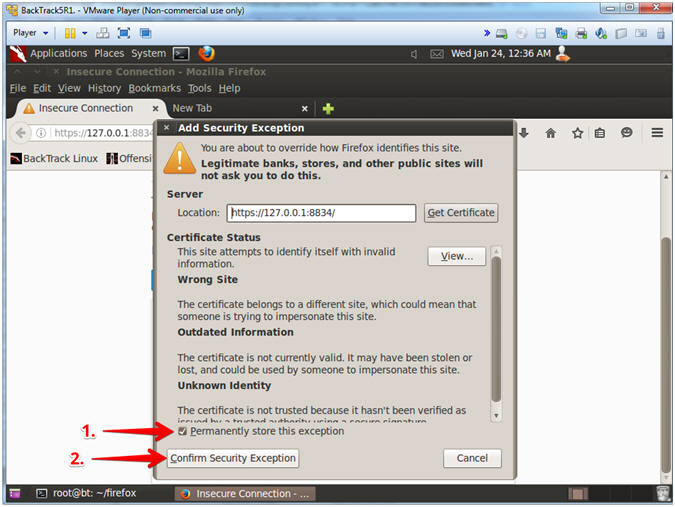Switch to the Insecure Connection tab

pos(85,108)
